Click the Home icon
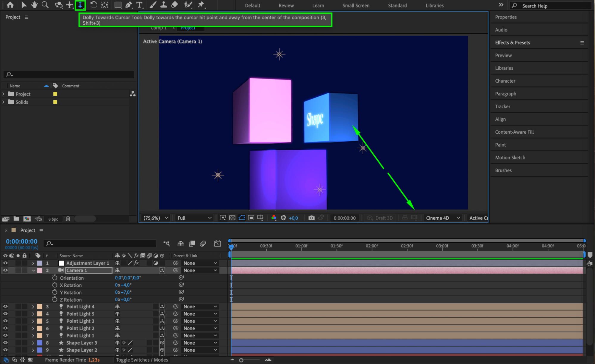The height and width of the screenshot is (364, 595). pyautogui.click(x=10, y=5)
